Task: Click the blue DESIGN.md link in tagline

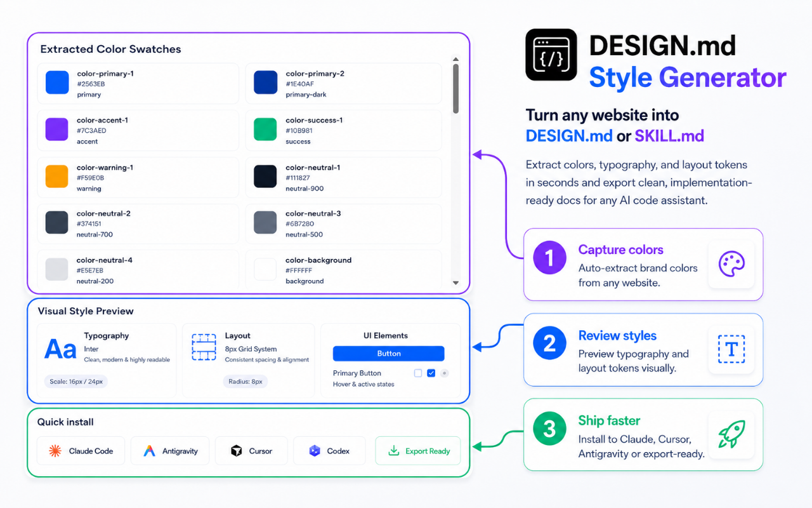Action: tap(569, 136)
